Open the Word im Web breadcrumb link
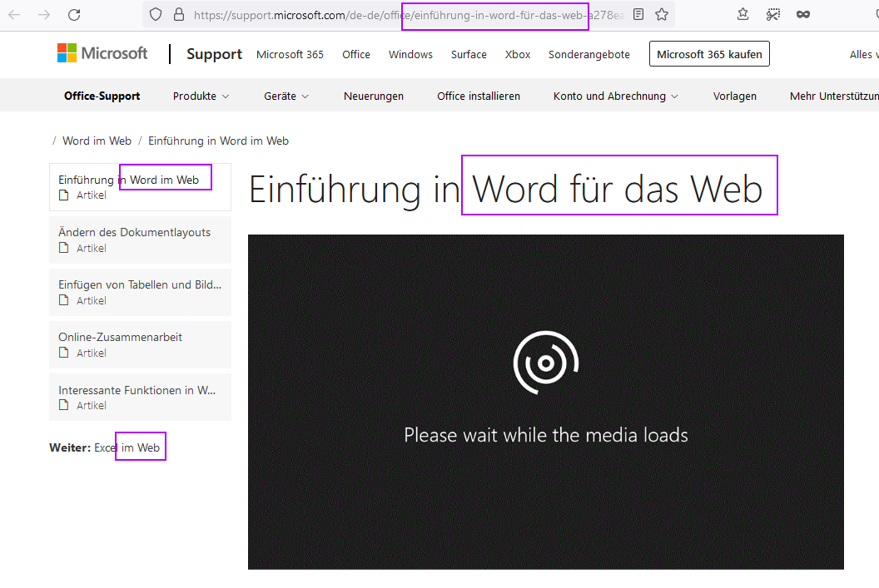Image resolution: width=879 pixels, height=588 pixels. [x=97, y=141]
